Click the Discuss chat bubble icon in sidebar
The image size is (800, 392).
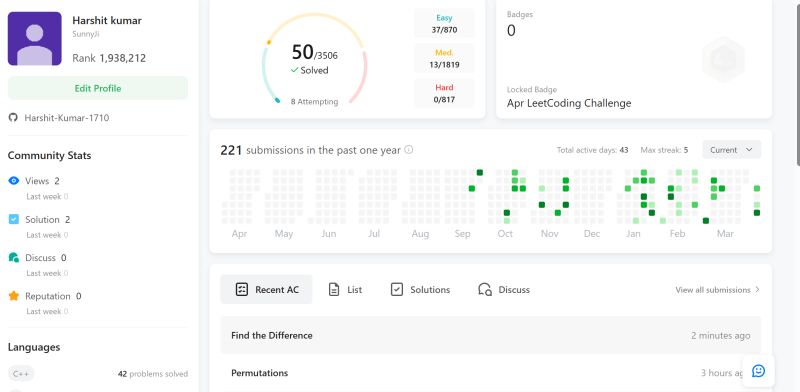click(x=14, y=258)
